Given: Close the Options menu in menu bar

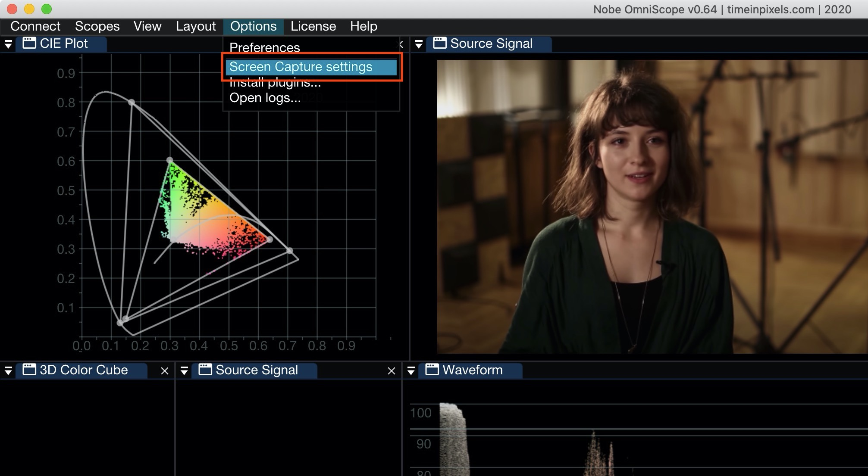Looking at the screenshot, I should [x=254, y=26].
